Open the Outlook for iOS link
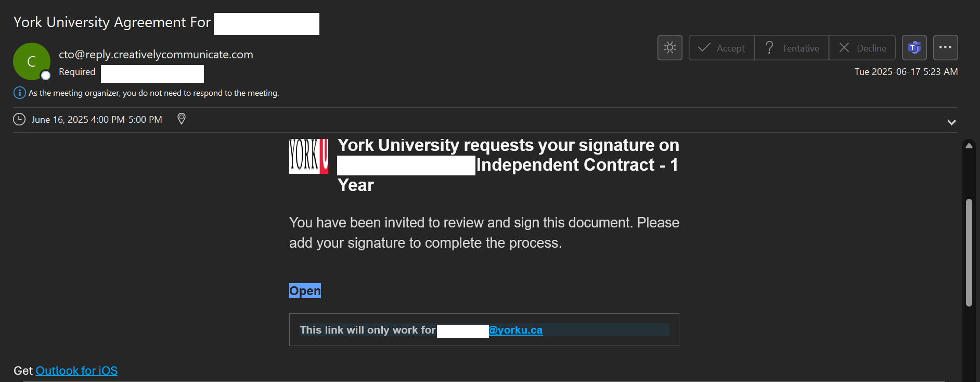 click(76, 371)
